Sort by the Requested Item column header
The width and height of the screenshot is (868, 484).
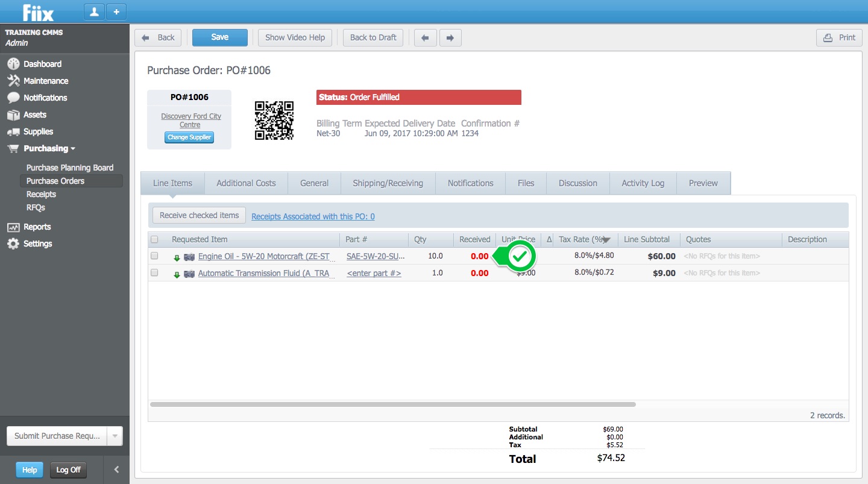[253, 239]
